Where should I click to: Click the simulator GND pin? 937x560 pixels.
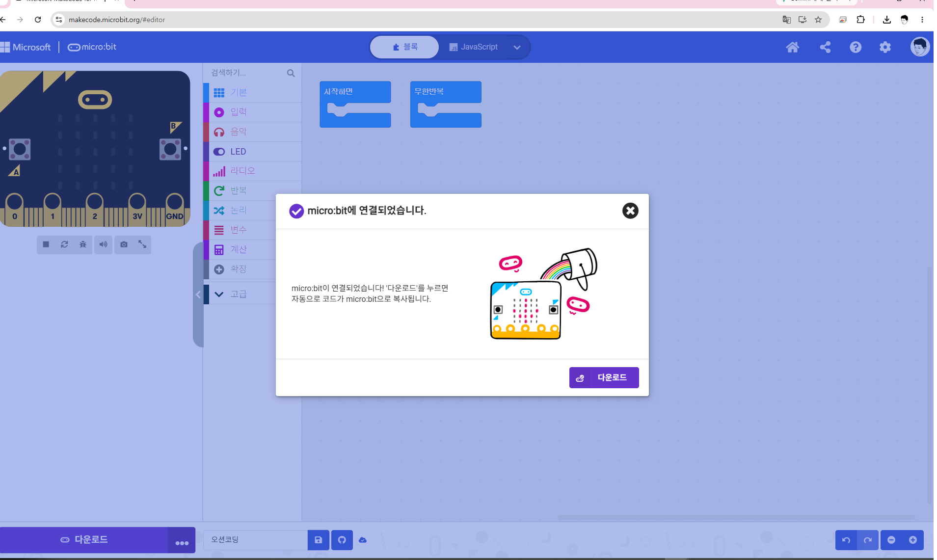coord(175,209)
